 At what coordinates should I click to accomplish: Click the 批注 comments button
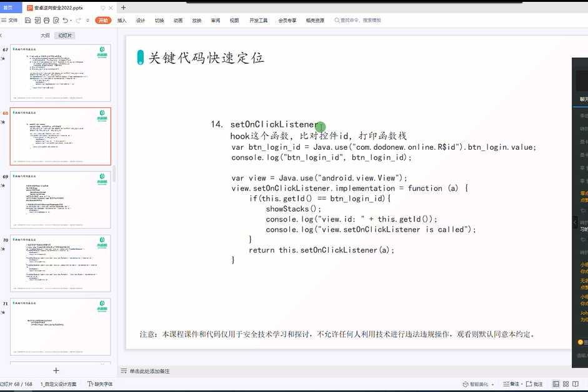pos(534,384)
